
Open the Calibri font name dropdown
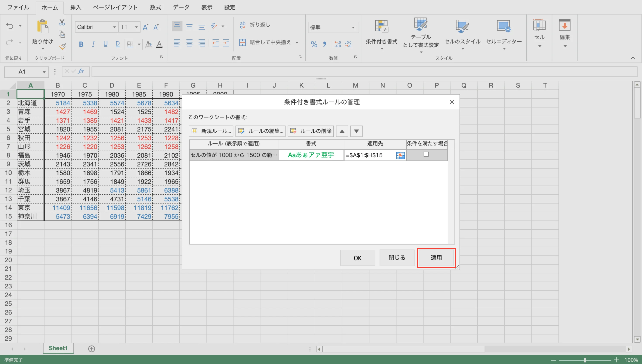pos(114,27)
